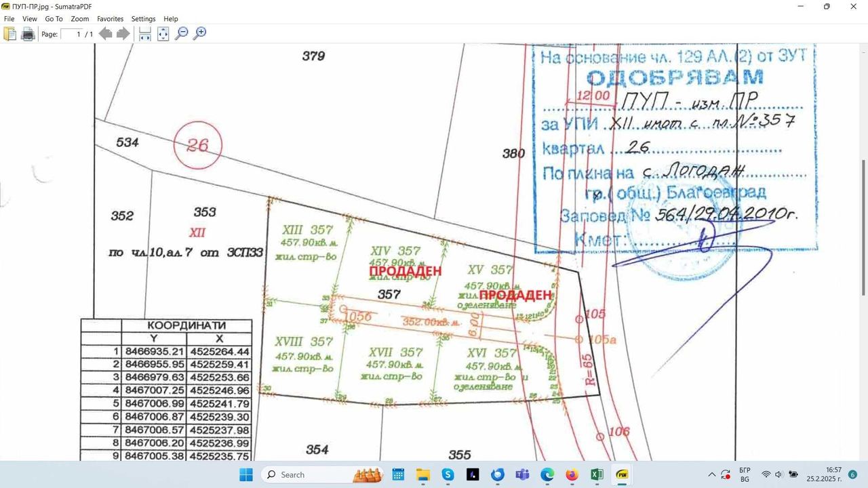Image resolution: width=868 pixels, height=488 pixels.
Task: Open the black square app in taskbar
Action: point(473,474)
